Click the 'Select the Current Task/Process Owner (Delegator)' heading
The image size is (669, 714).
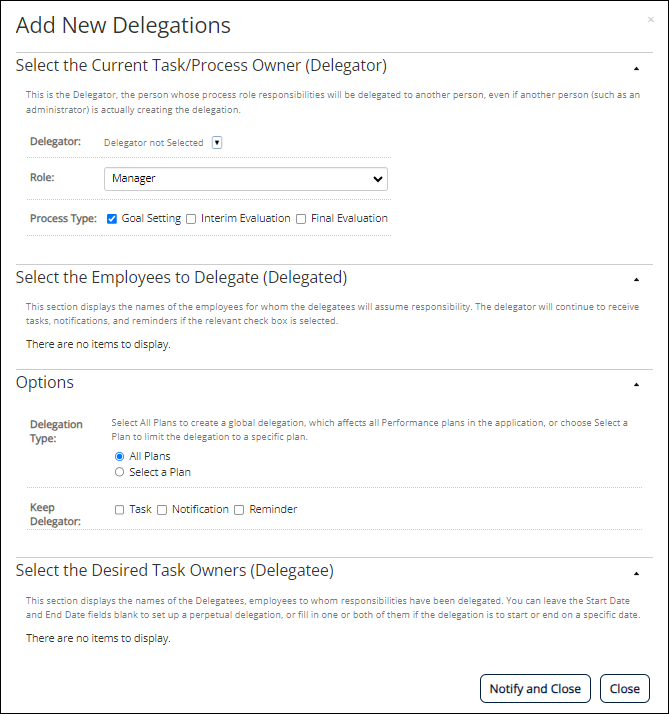point(201,66)
